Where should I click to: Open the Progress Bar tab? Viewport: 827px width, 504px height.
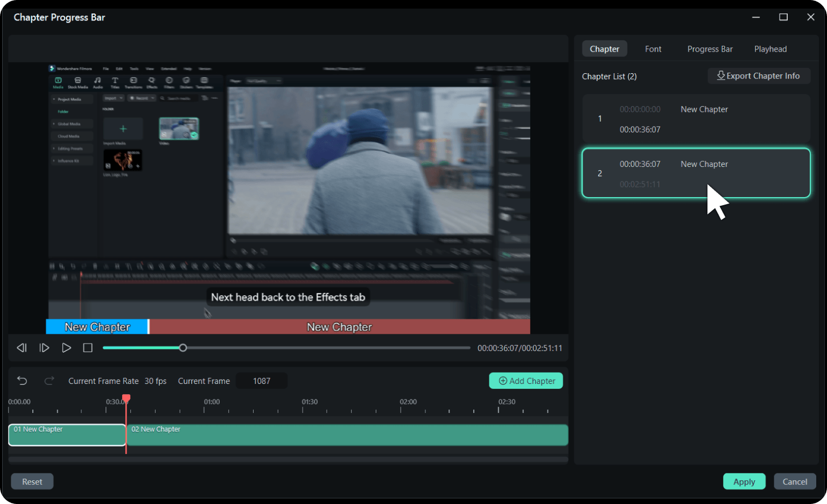pos(710,49)
